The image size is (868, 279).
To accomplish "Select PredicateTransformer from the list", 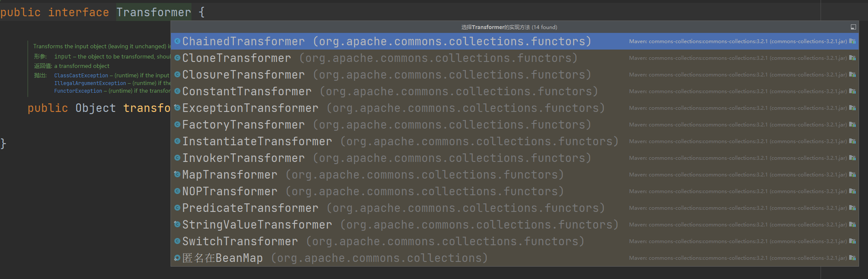I will pyautogui.click(x=250, y=208).
